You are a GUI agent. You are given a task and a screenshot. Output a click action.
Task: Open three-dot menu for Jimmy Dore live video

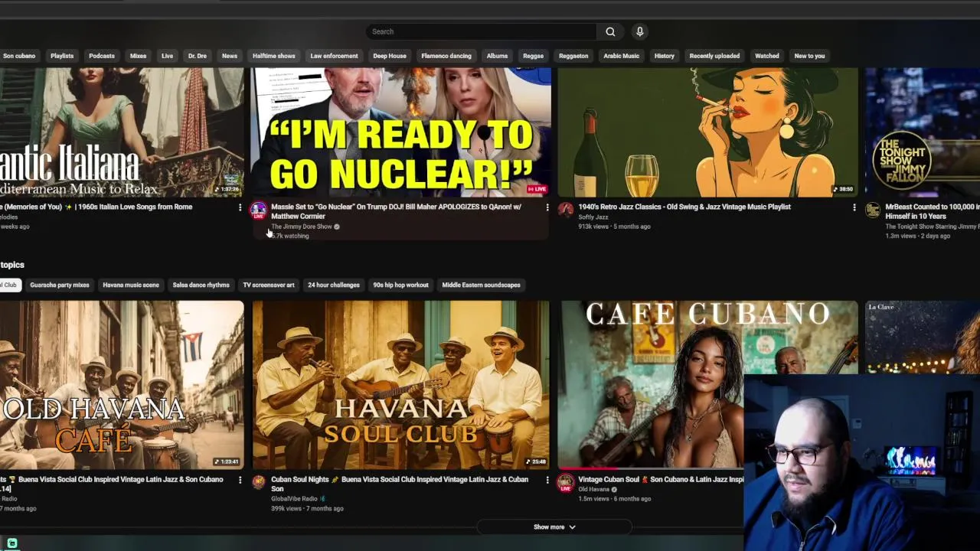547,207
